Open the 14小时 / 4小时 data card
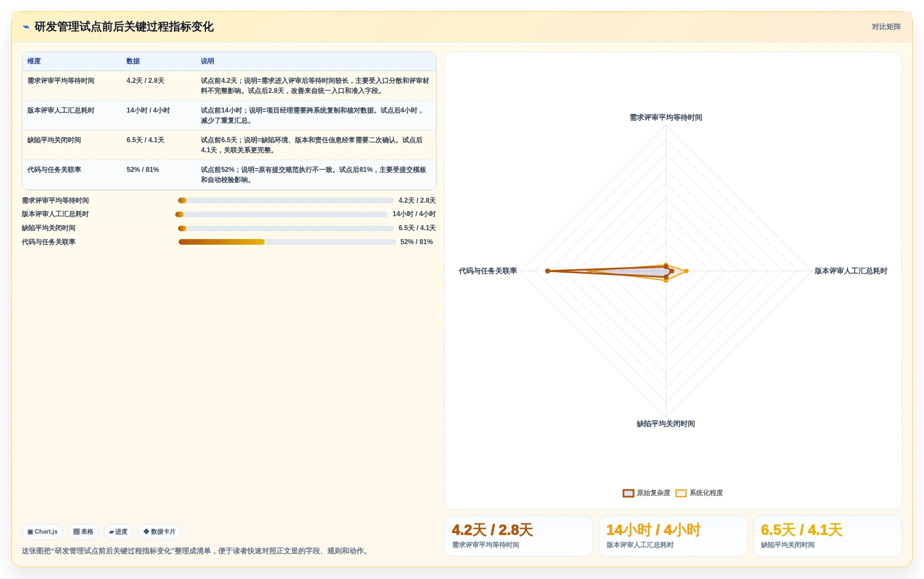This screenshot has height=579, width=924. (x=673, y=536)
